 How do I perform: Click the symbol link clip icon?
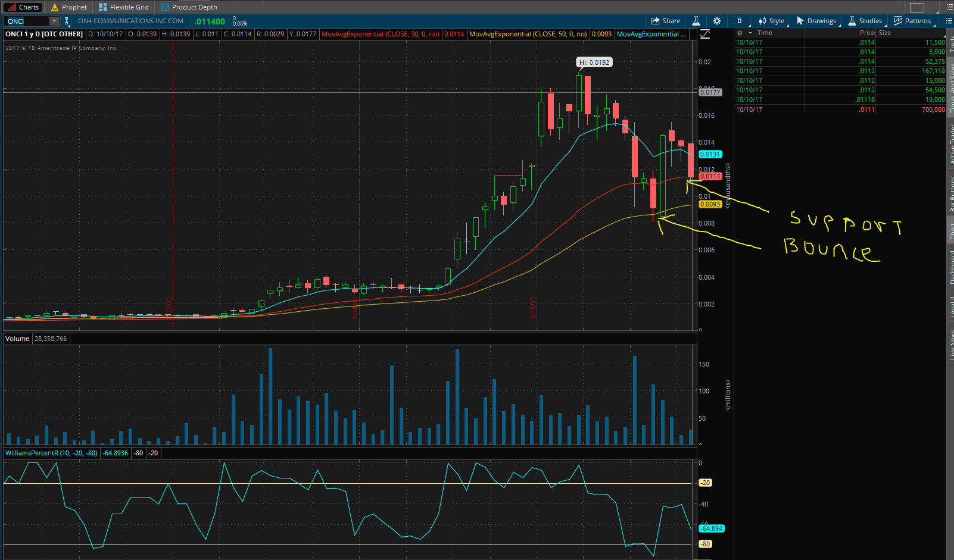pyautogui.click(x=66, y=21)
